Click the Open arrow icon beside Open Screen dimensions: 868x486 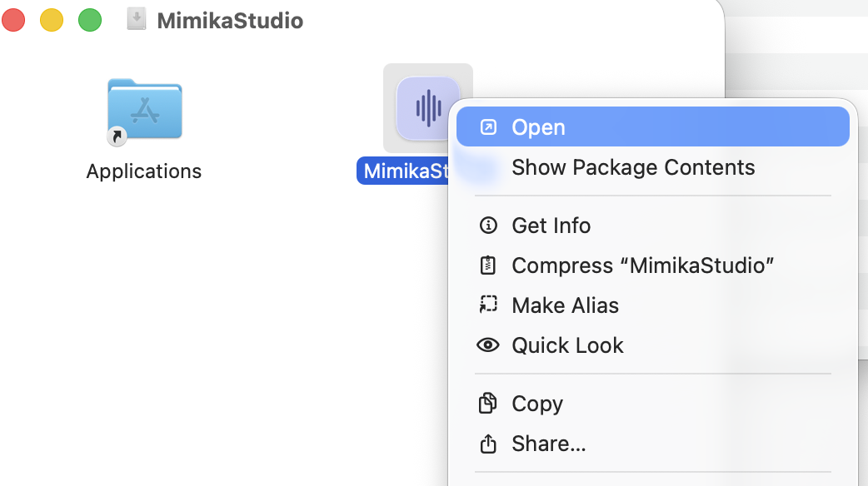pyautogui.click(x=488, y=126)
